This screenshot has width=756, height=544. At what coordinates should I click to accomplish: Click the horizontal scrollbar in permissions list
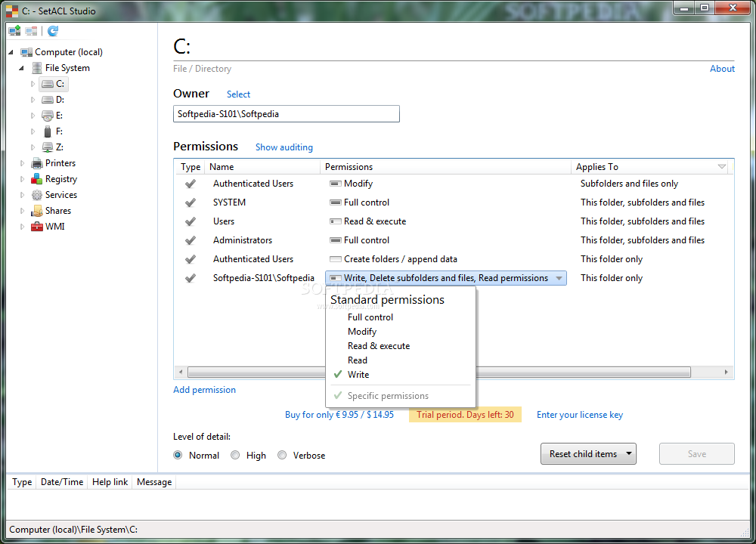[x=438, y=372]
